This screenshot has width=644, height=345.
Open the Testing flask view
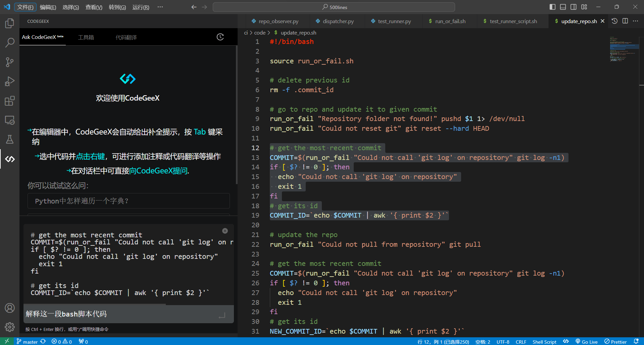[10, 139]
